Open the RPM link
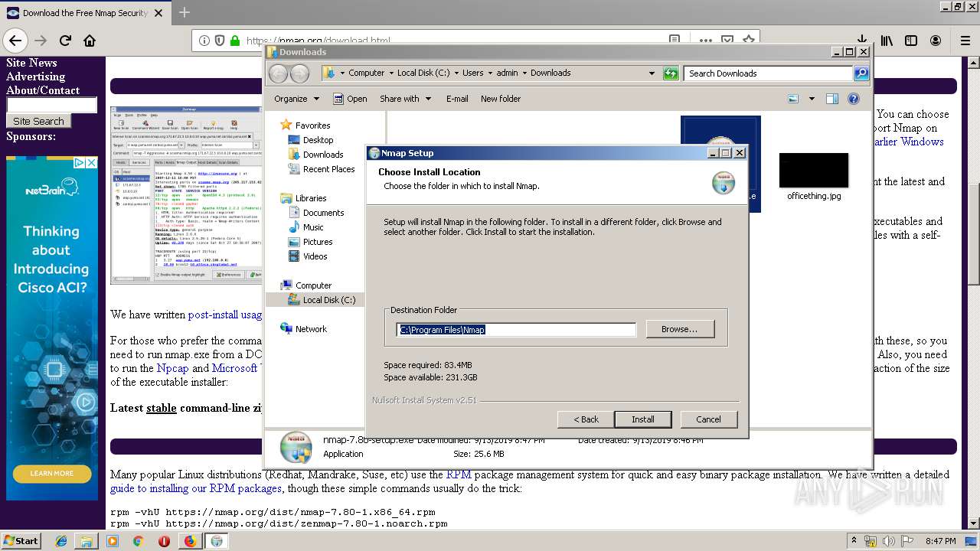The image size is (980, 551). click(459, 474)
